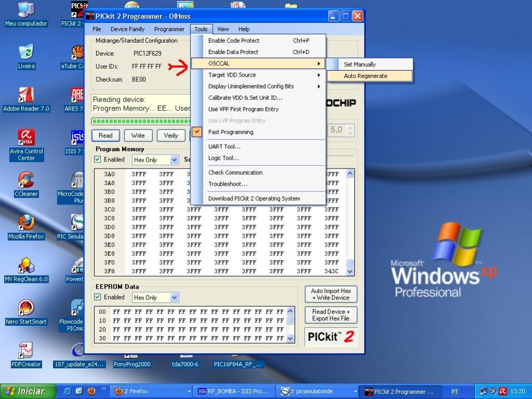Choose Check Communication menu item

click(x=258, y=172)
